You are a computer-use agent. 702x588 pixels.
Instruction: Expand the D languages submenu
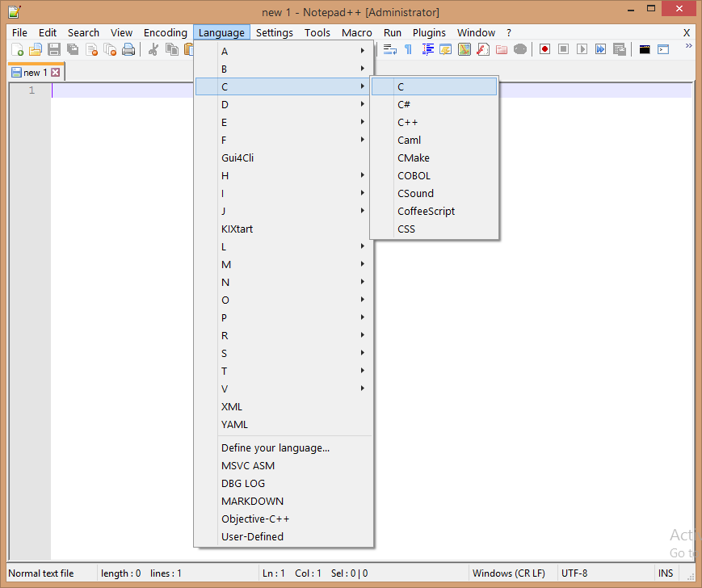284,104
